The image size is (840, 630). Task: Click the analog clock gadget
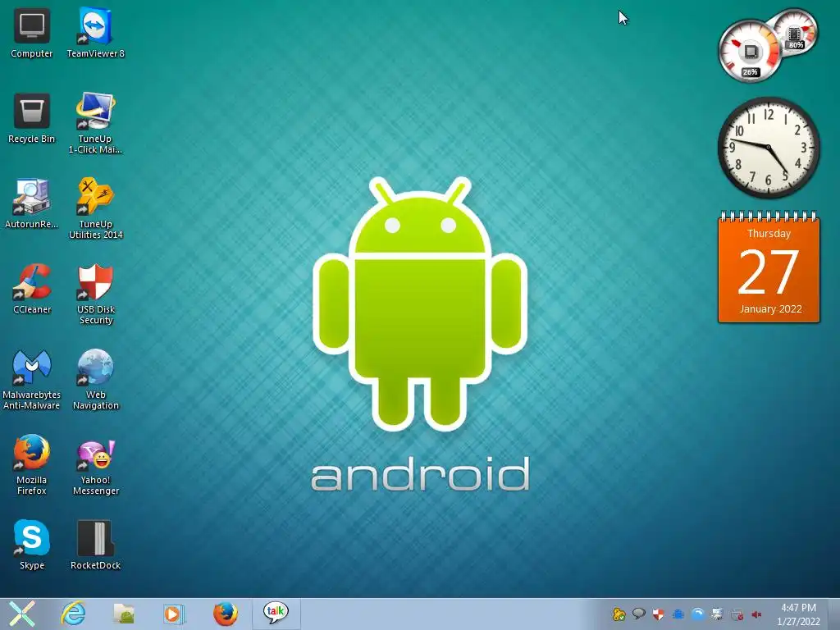click(x=769, y=148)
